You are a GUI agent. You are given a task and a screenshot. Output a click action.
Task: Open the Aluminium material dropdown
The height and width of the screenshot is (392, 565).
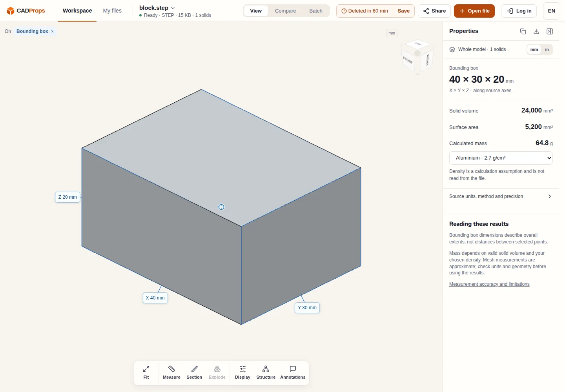point(501,158)
